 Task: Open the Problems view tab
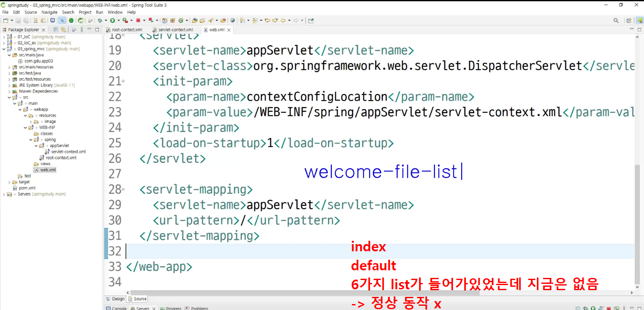coord(196,308)
